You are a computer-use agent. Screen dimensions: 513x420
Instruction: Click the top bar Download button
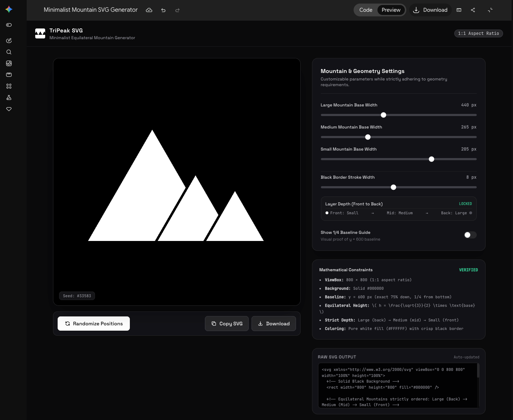[430, 10]
